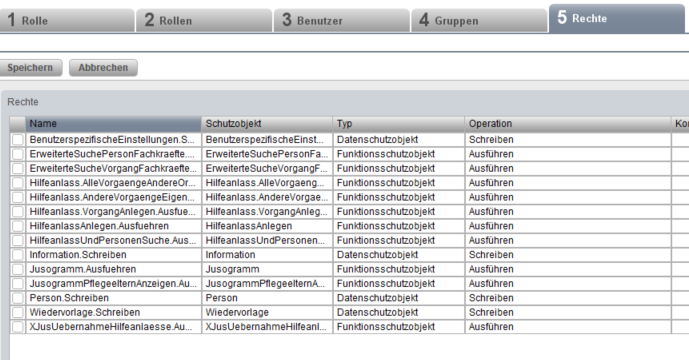
Task: Select the 4 Gruppen tab
Action: point(479,20)
